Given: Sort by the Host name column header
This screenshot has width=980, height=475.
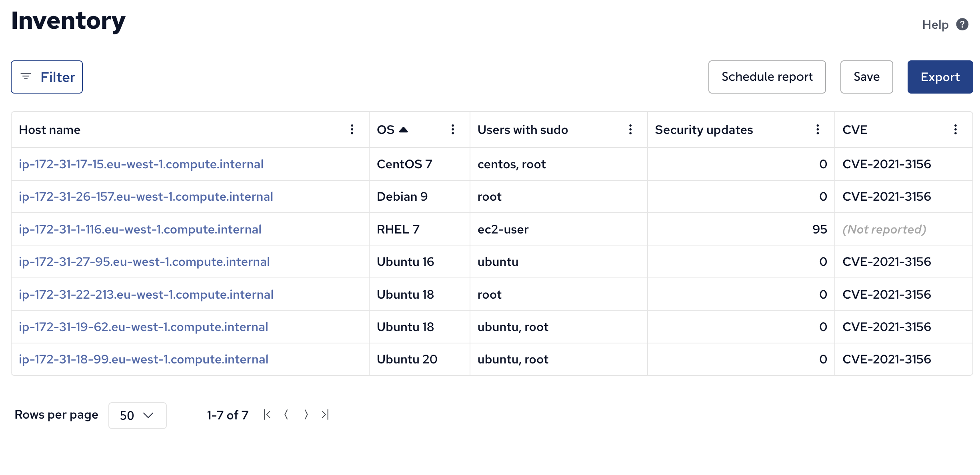Looking at the screenshot, I should pyautogui.click(x=50, y=130).
